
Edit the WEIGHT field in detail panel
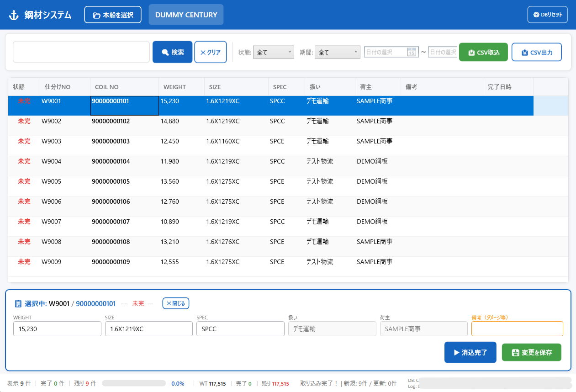coord(57,328)
